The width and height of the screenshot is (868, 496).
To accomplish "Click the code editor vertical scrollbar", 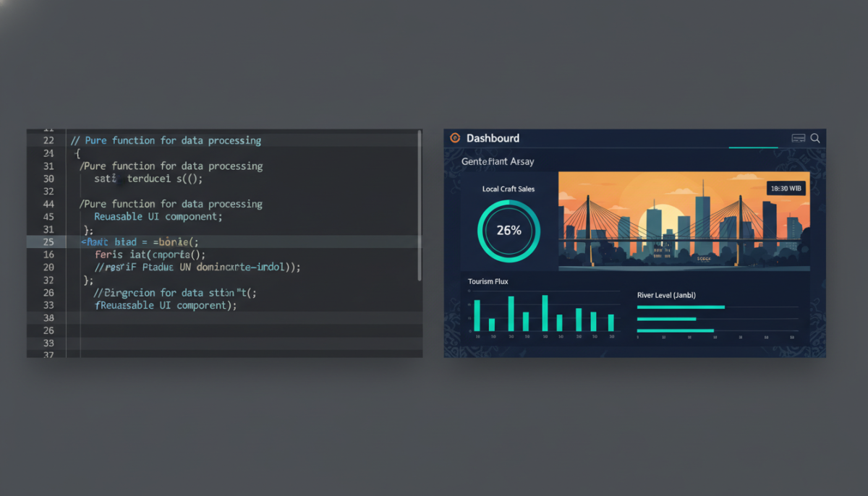I will click(420, 205).
